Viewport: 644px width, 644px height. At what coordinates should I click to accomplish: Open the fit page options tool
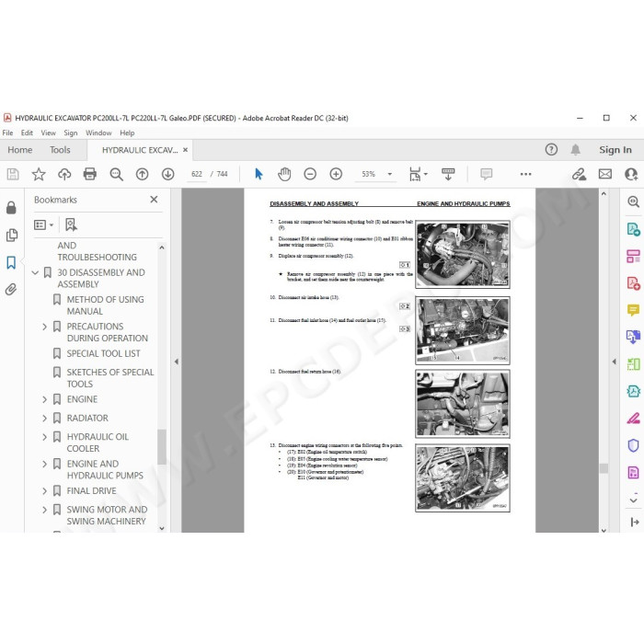(x=418, y=174)
